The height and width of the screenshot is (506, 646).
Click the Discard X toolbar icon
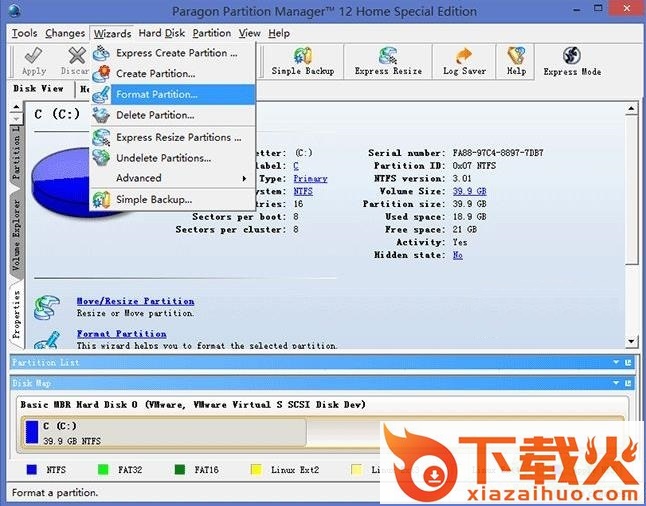[x=77, y=55]
